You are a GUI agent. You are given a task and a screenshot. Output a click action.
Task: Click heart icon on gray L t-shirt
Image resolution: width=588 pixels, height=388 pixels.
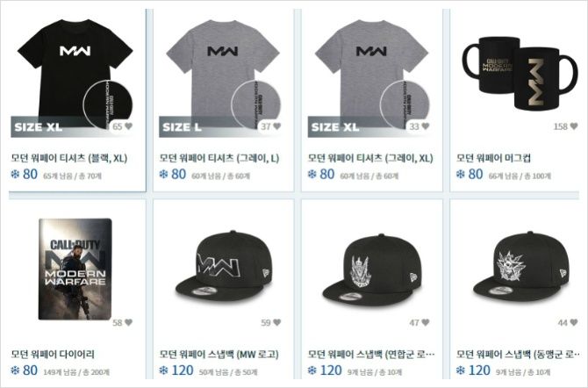click(277, 126)
